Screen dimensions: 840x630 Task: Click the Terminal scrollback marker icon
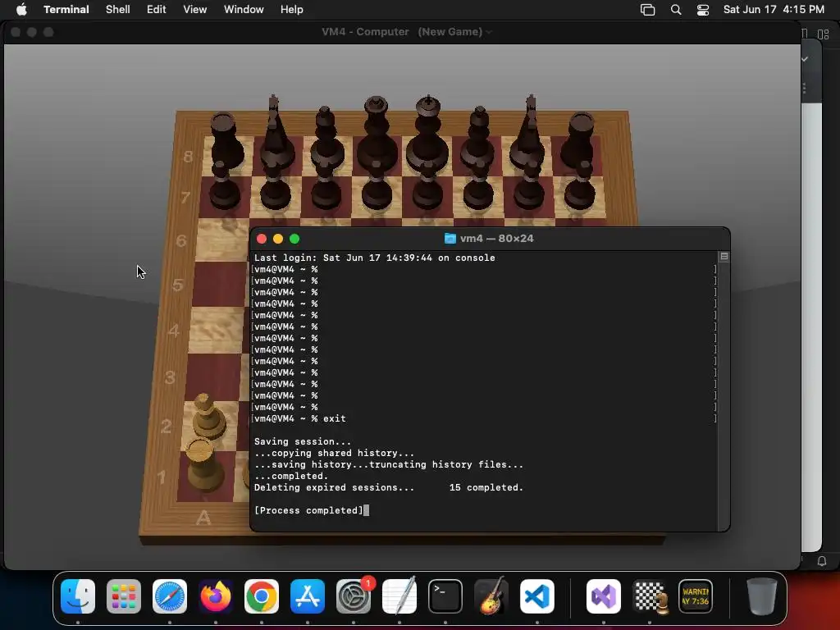(x=724, y=257)
